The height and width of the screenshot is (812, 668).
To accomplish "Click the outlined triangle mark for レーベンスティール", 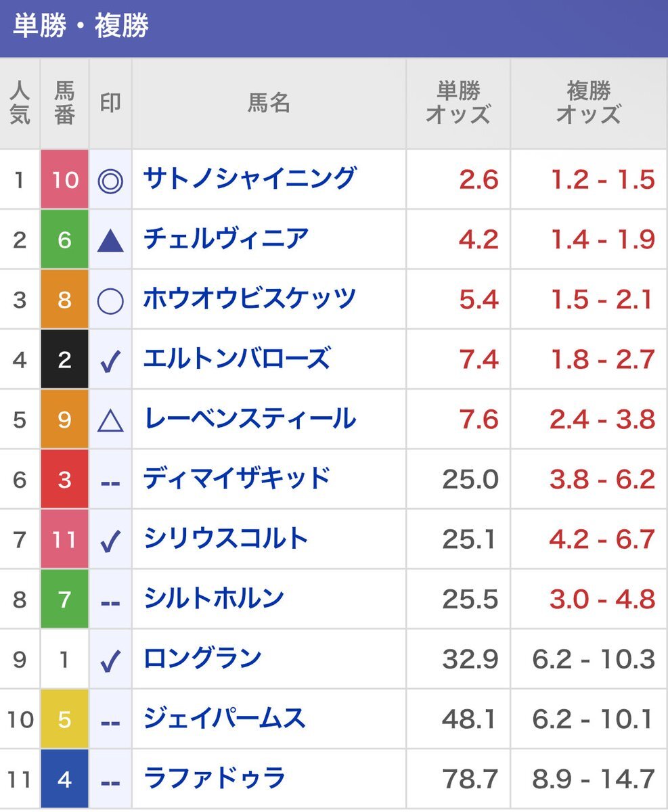I will click(110, 420).
